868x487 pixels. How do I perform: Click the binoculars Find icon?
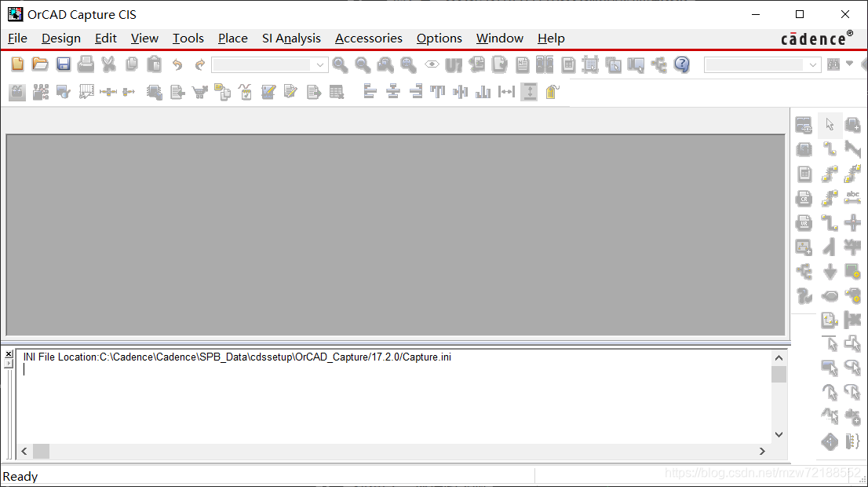(x=833, y=64)
